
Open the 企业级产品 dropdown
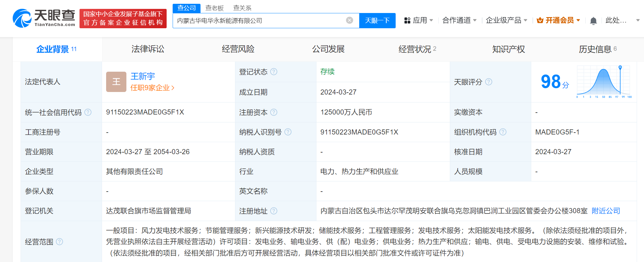(506, 21)
